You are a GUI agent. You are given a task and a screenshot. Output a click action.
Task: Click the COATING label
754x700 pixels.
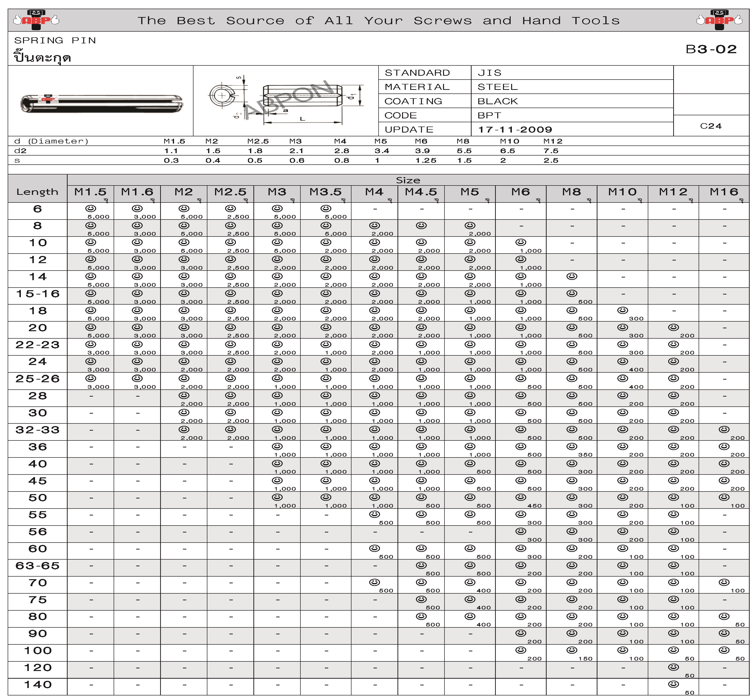(413, 101)
